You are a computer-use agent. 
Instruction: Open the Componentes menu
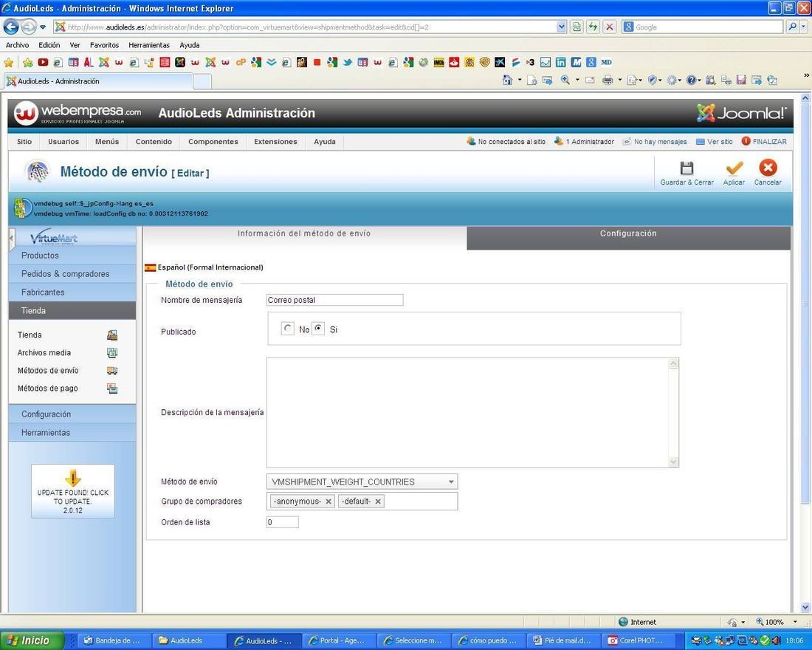click(213, 142)
